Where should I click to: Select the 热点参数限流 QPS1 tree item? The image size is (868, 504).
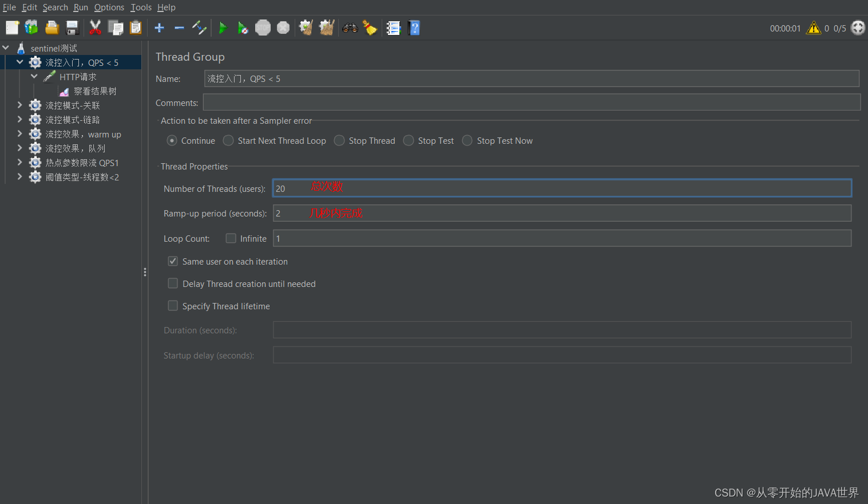(x=82, y=163)
